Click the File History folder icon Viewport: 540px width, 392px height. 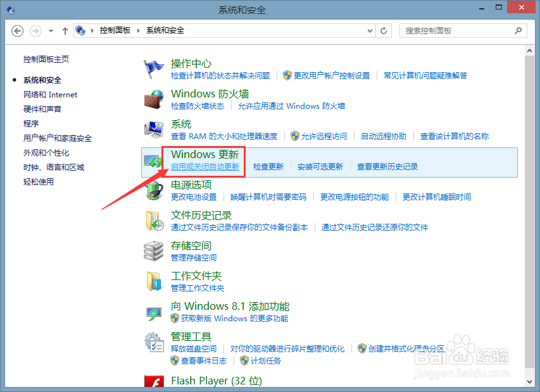(x=154, y=221)
